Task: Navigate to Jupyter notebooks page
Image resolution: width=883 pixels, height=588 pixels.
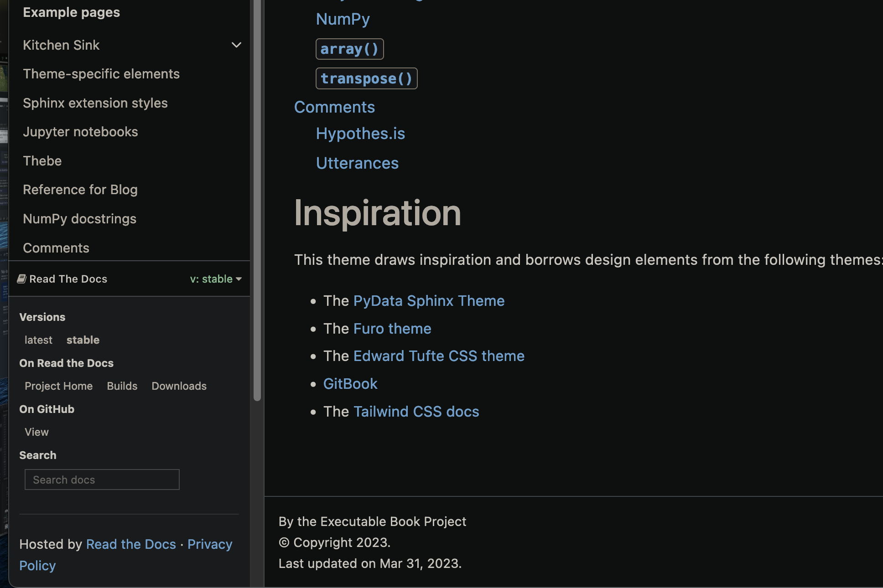Action: 80,132
